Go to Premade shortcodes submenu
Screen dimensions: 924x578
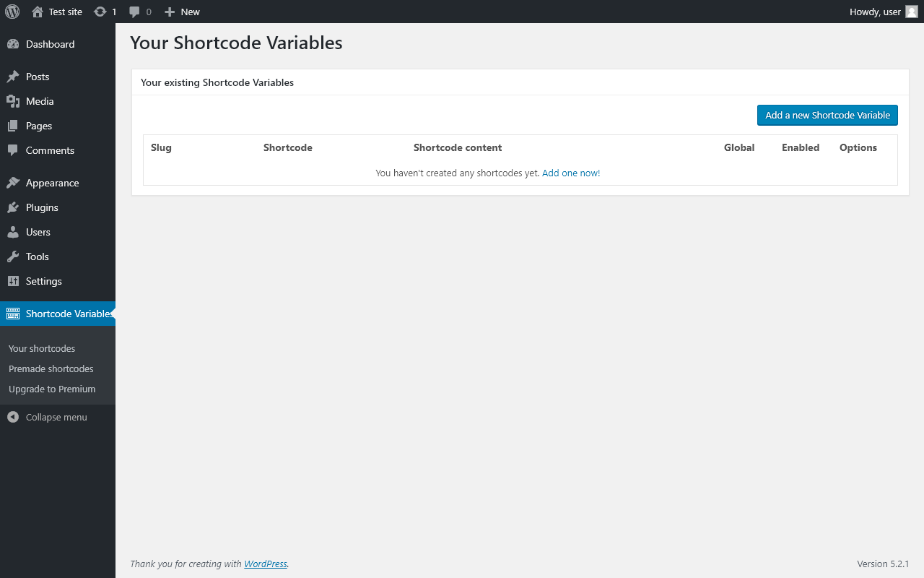click(51, 368)
